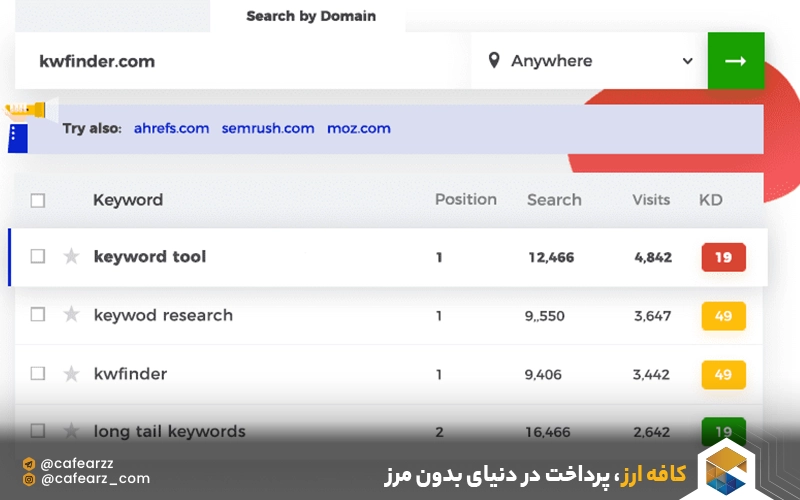
Task: Select the long tail keywords text
Action: pyautogui.click(x=170, y=432)
